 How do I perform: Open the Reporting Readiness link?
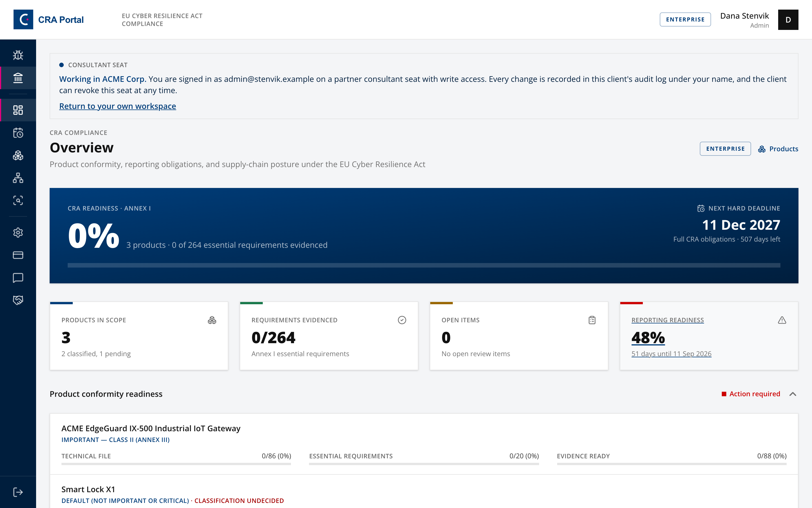point(667,320)
